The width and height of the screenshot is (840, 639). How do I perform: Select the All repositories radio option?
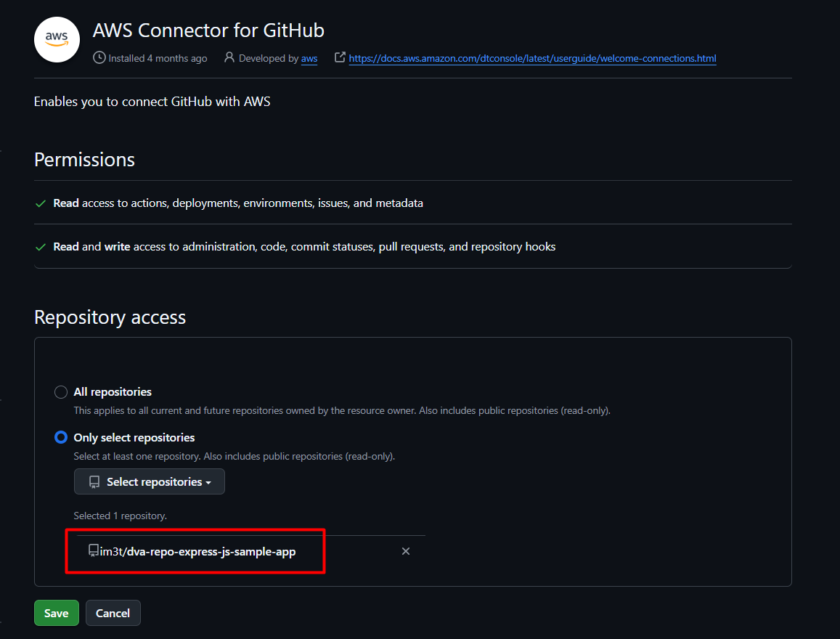(x=62, y=392)
